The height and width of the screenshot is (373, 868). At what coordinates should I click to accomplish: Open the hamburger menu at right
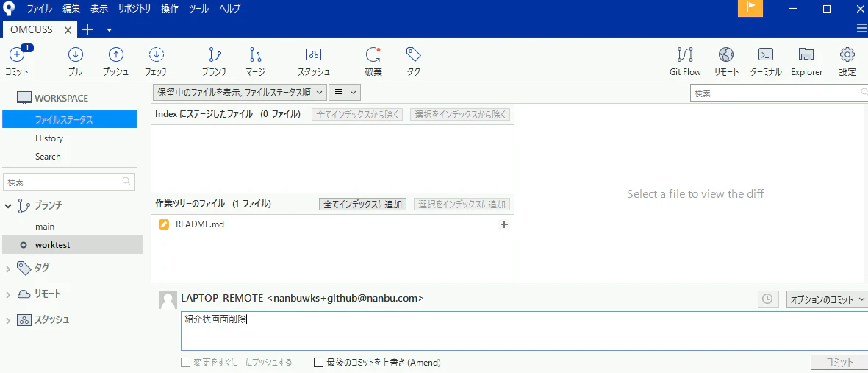(x=861, y=29)
